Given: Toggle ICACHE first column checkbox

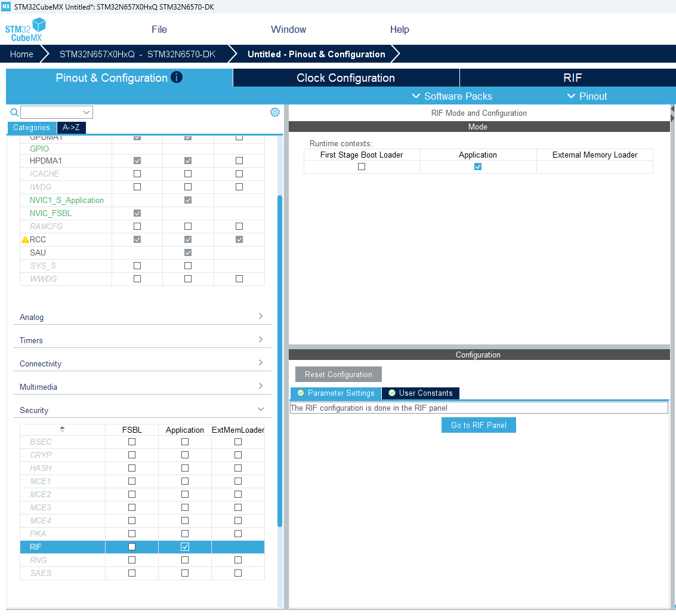Looking at the screenshot, I should coord(137,174).
